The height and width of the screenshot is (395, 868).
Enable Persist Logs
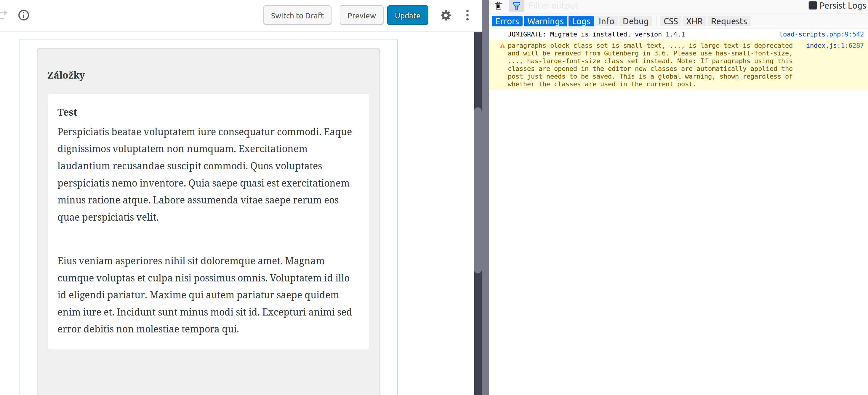point(813,5)
